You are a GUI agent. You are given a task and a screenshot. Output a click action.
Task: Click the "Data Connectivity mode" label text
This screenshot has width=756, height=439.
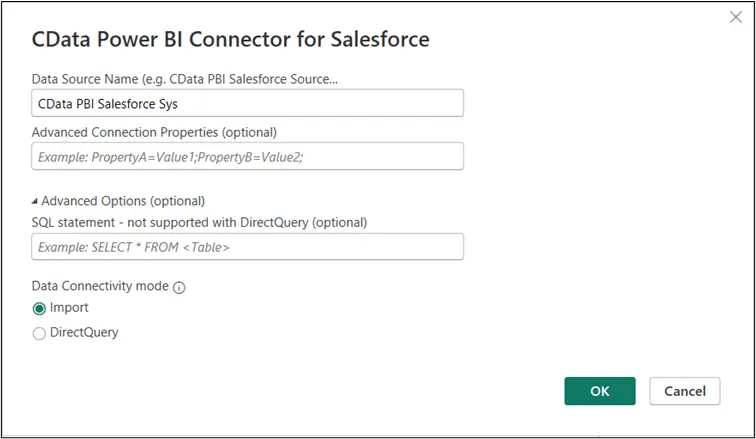point(99,286)
